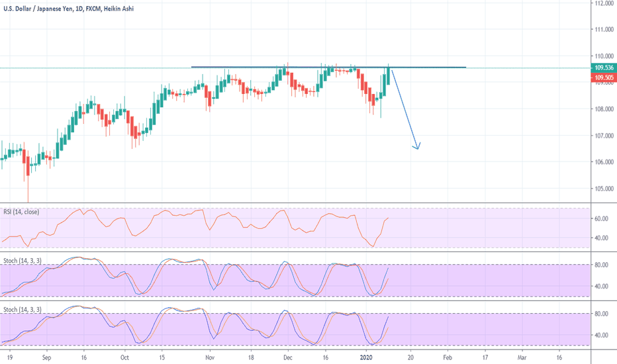Click the 60.00 level on the RSI scale

(x=601, y=218)
